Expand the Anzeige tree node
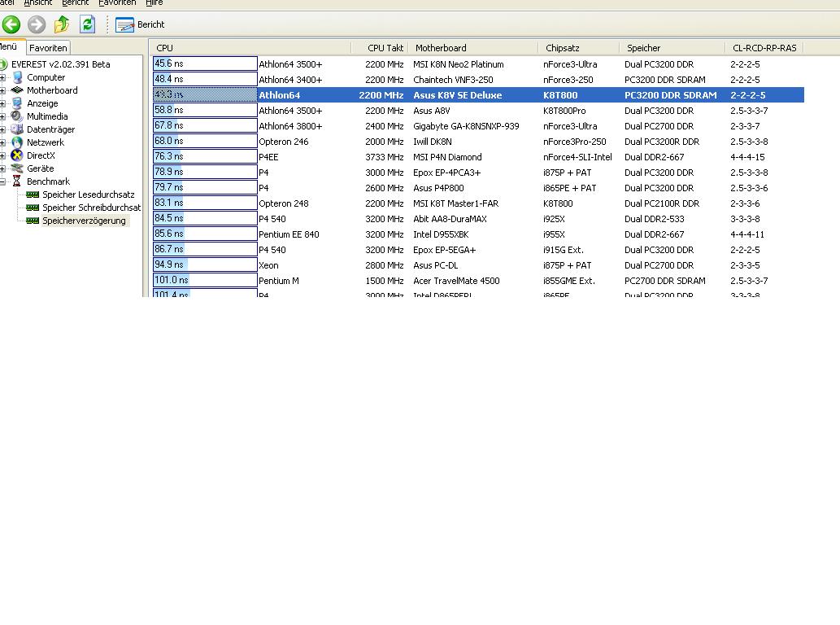Viewport: 840px width, 625px height. tap(2, 103)
